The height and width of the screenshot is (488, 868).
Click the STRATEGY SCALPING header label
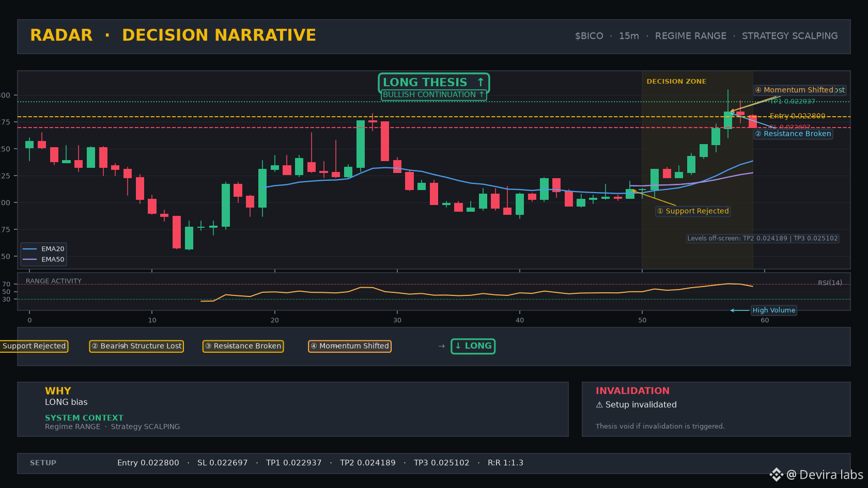789,36
